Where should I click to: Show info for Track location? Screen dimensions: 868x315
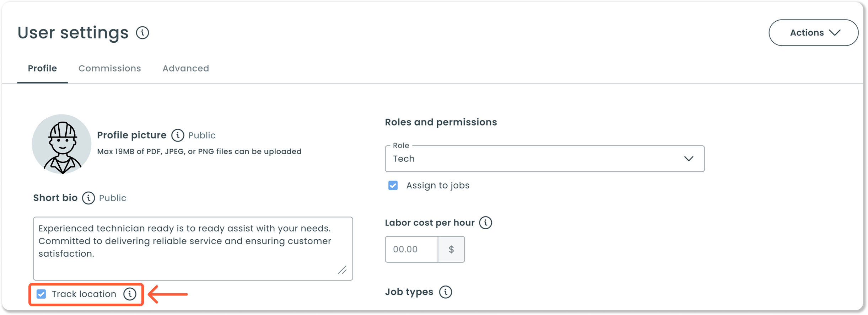click(130, 294)
